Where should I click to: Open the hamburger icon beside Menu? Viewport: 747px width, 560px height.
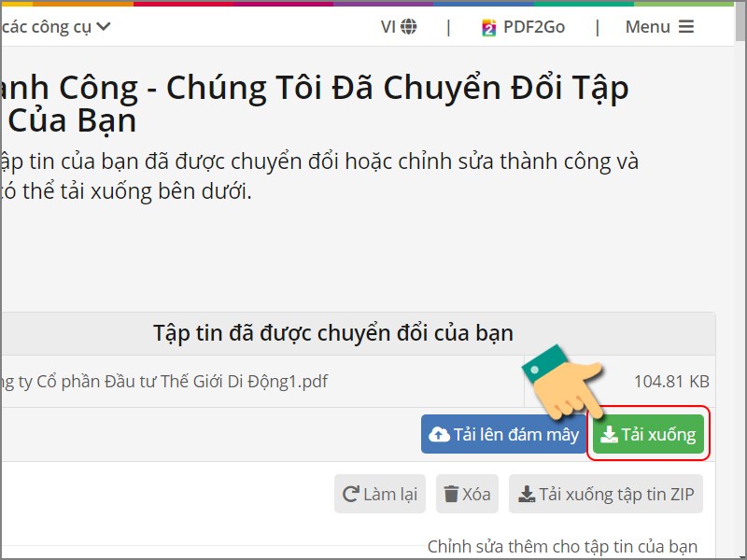[x=687, y=27]
